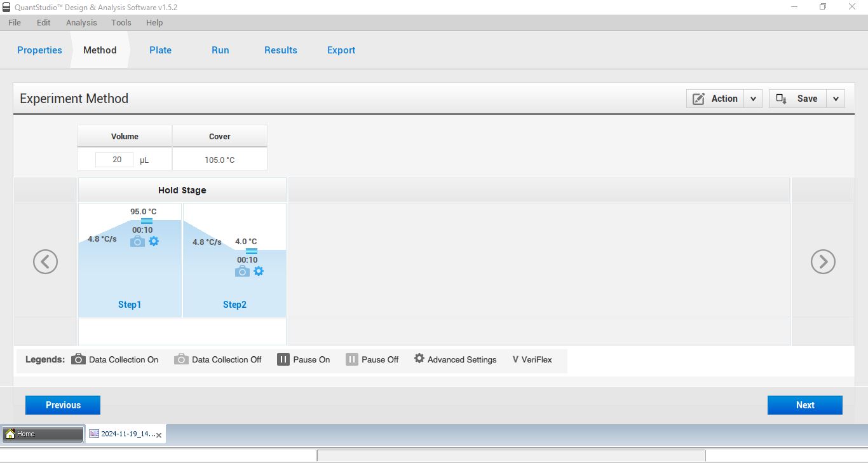Click the Previous button
The height and width of the screenshot is (463, 868).
[63, 405]
